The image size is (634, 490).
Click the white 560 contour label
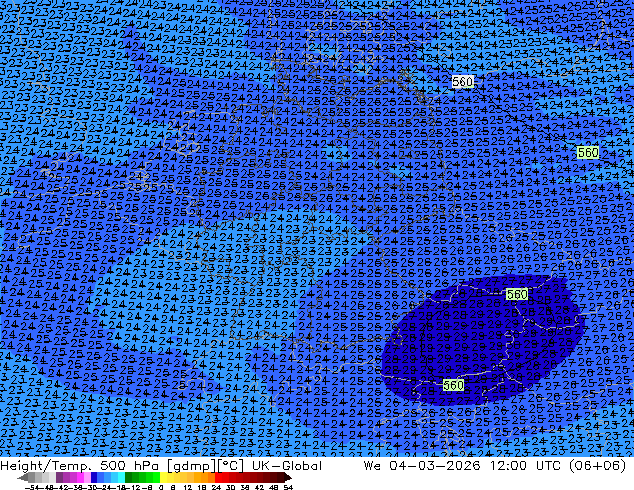tap(462, 82)
